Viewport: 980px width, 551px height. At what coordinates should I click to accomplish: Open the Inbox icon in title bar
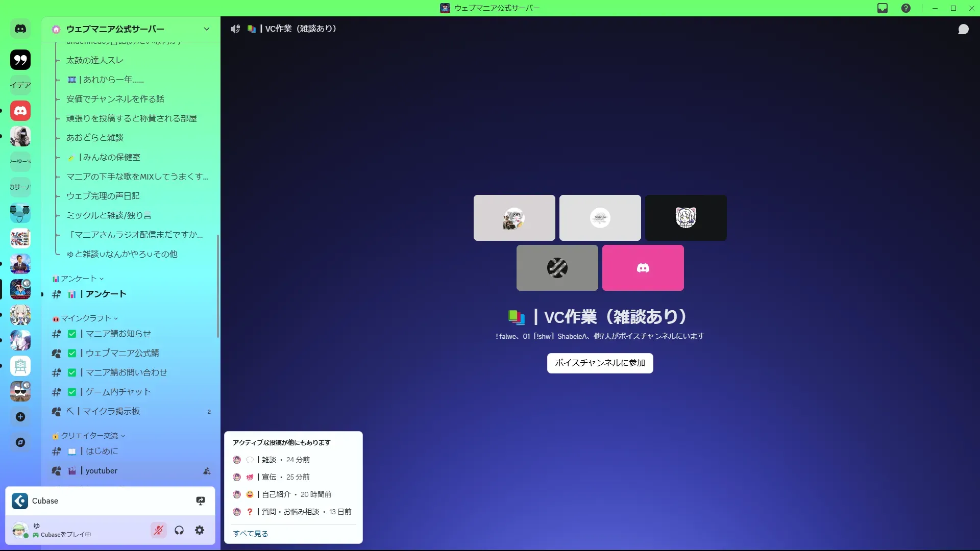(x=883, y=8)
